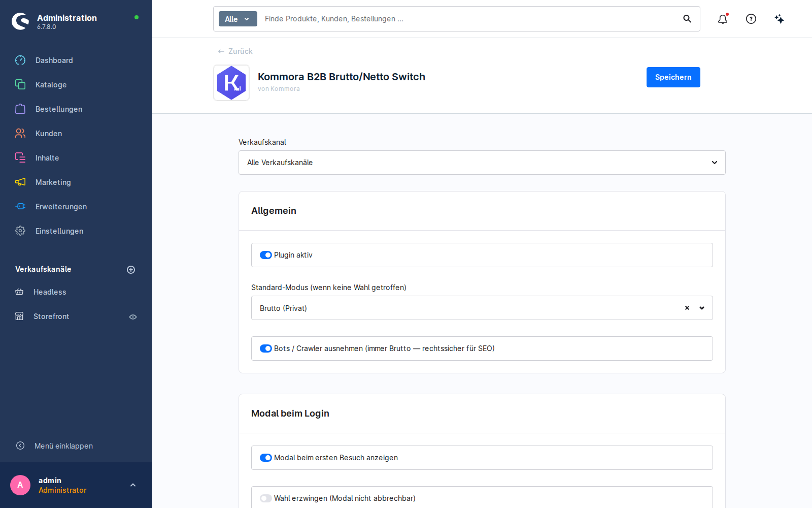Open Marketing menu item
The image size is (812, 508).
(x=53, y=182)
